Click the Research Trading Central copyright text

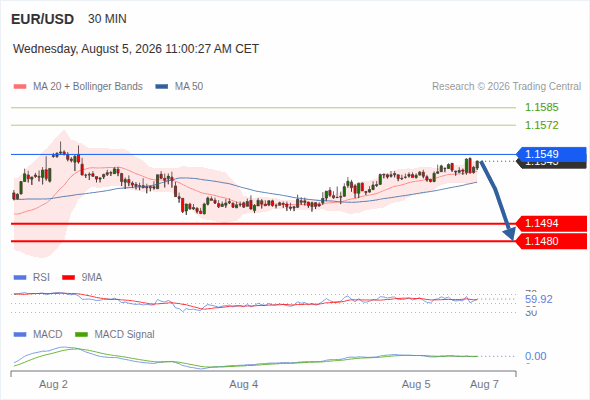506,87
